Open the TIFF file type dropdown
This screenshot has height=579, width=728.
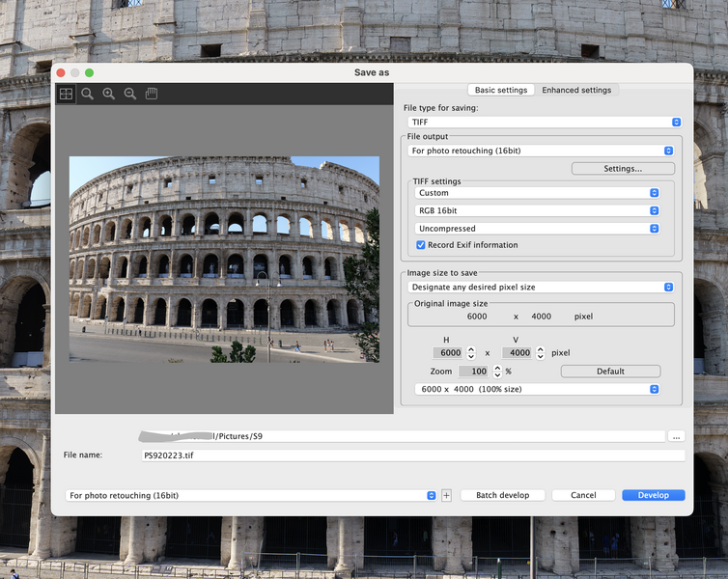(545, 122)
